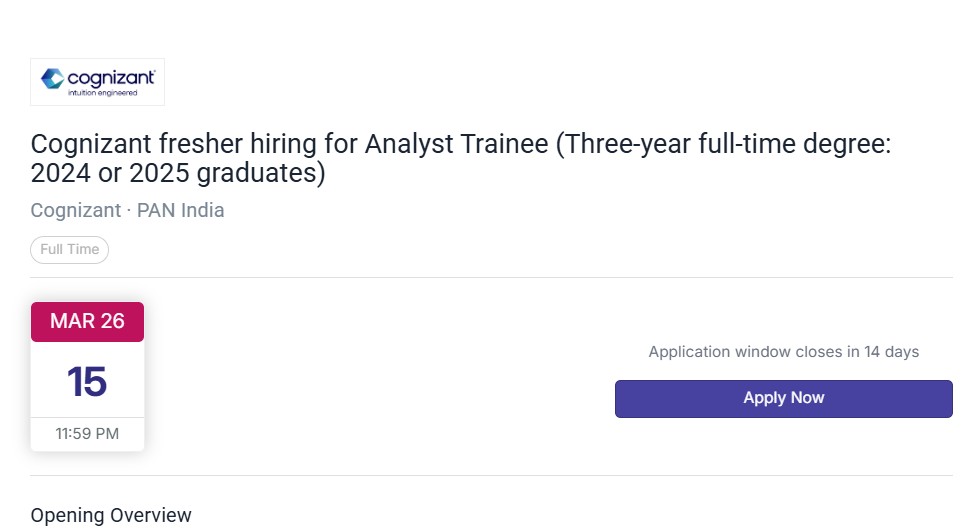967x531 pixels.
Task: Select the Full Time job type tag
Action: click(x=69, y=249)
